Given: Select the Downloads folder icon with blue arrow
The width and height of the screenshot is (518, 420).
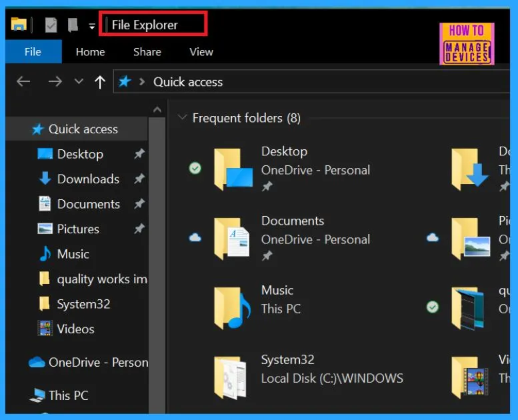Looking at the screenshot, I should 470,169.
